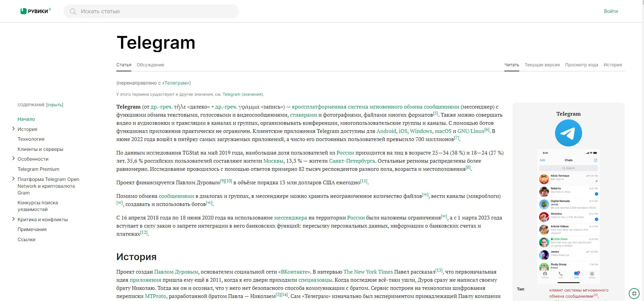
Task: Follow the Android link
Action: click(x=386, y=131)
